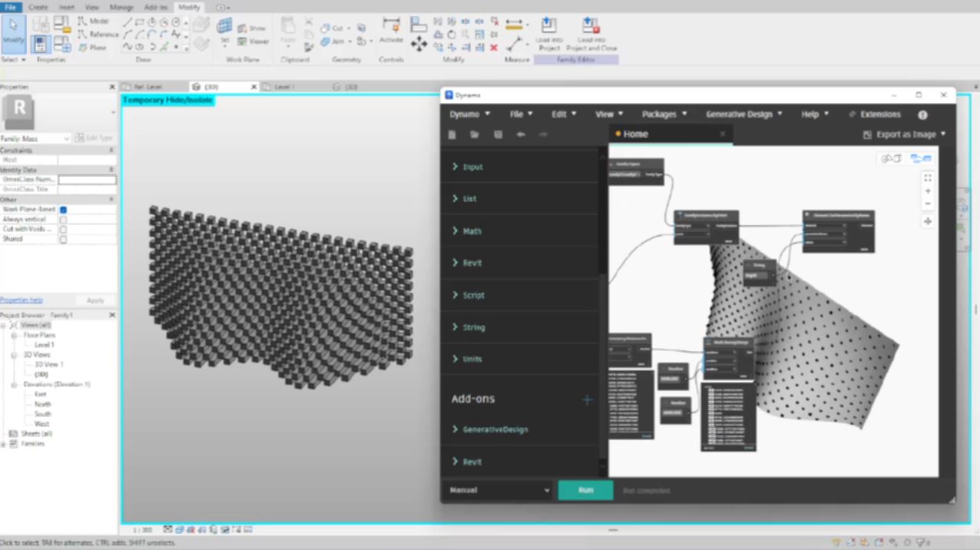Click the OmniClass Number input field

click(x=87, y=180)
